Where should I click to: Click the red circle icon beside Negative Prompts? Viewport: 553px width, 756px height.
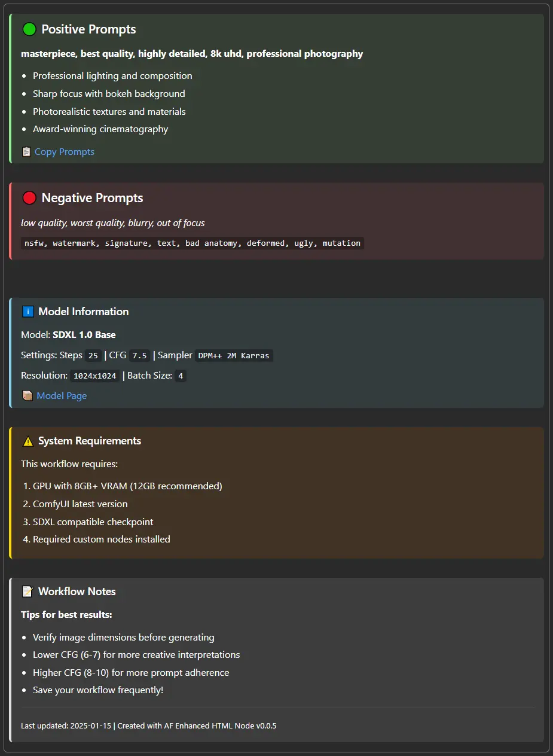[29, 198]
